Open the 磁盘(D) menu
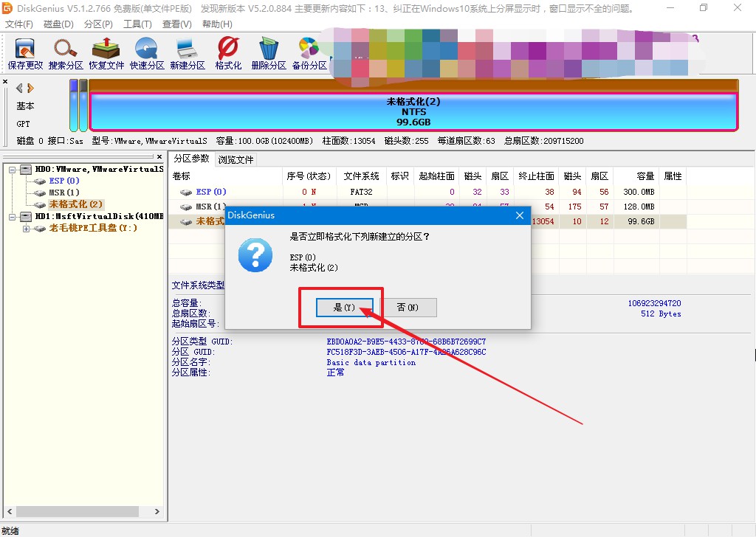The width and height of the screenshot is (756, 537). pyautogui.click(x=58, y=24)
